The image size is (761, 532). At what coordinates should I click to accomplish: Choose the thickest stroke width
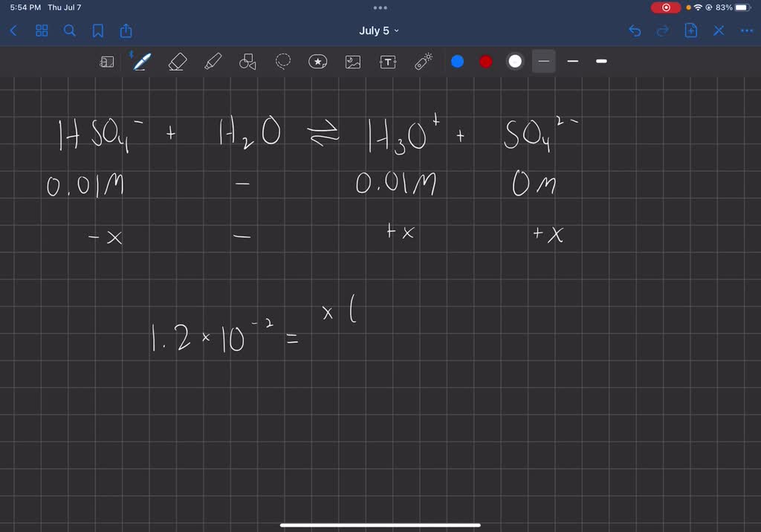pyautogui.click(x=600, y=62)
